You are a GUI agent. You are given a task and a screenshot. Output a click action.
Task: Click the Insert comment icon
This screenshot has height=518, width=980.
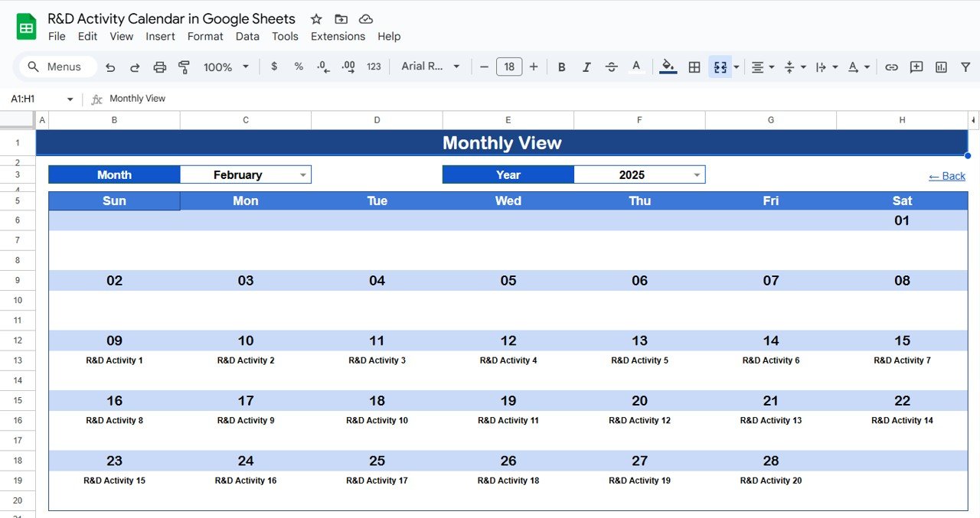pyautogui.click(x=916, y=67)
